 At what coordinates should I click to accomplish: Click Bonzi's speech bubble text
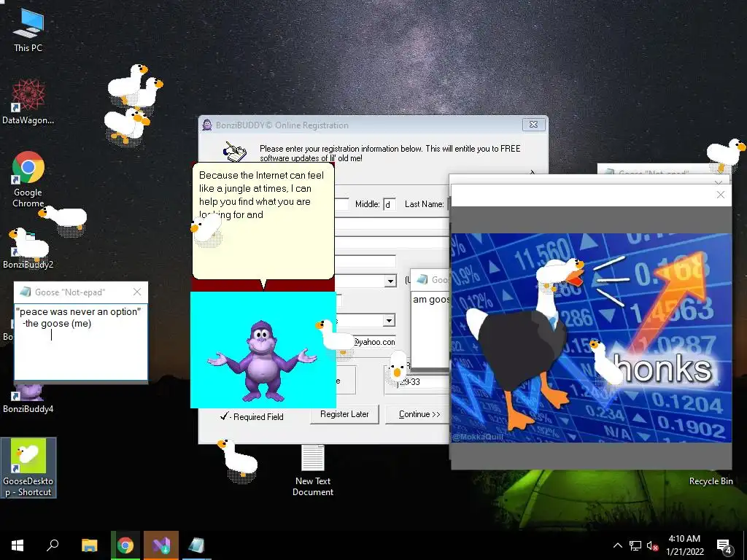click(262, 195)
